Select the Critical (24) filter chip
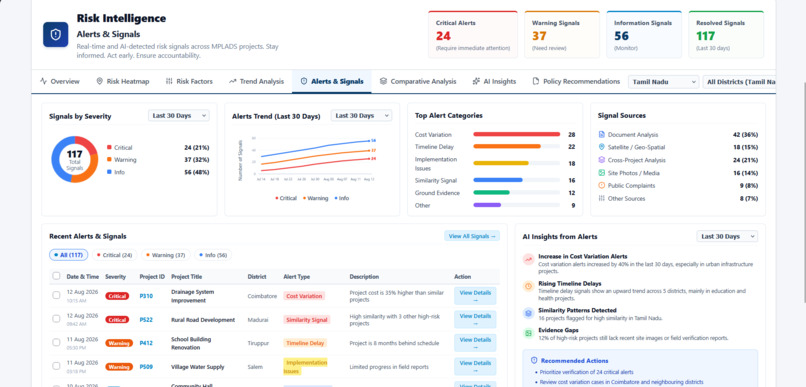Screen dimensions: 806x387 point(115,255)
